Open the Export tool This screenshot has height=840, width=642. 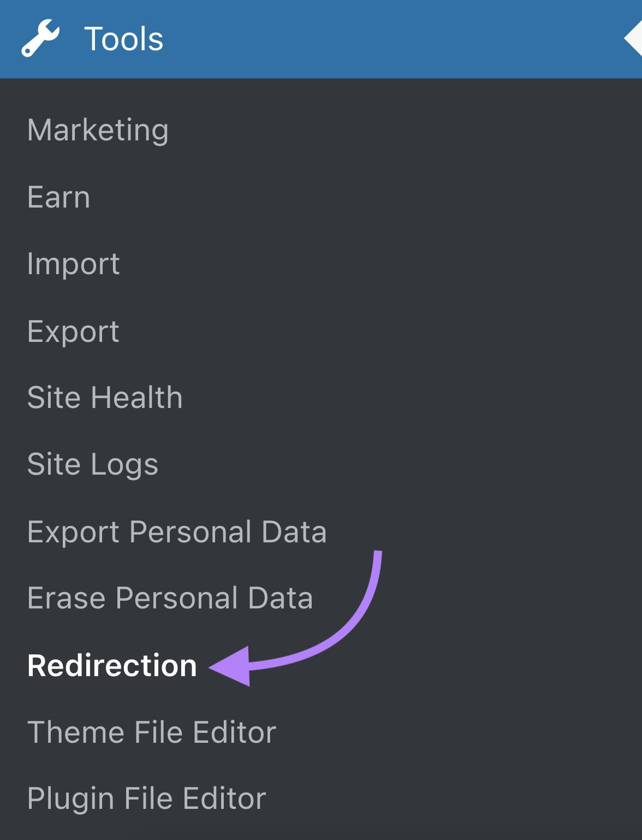(x=73, y=331)
